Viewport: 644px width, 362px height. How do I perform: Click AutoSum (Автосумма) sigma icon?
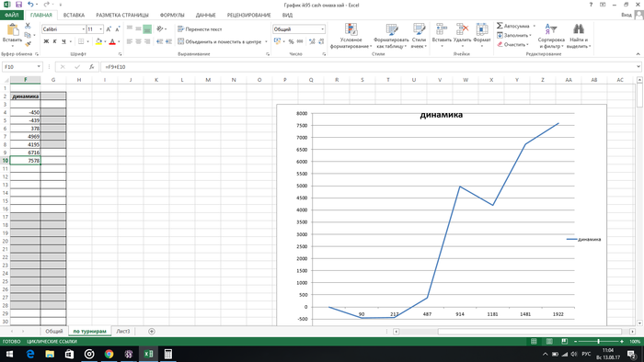(x=500, y=26)
